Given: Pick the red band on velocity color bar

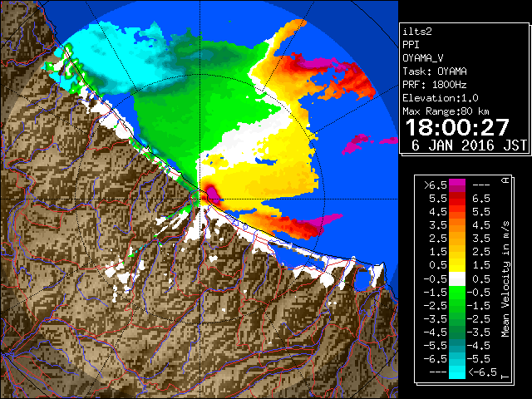Looking at the screenshot, I should [x=457, y=200].
